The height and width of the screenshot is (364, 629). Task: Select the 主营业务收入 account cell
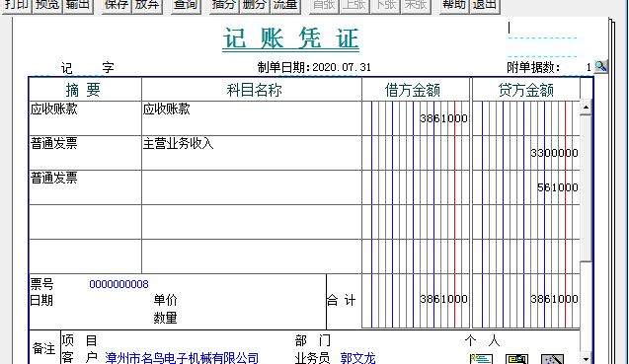[x=252, y=153]
